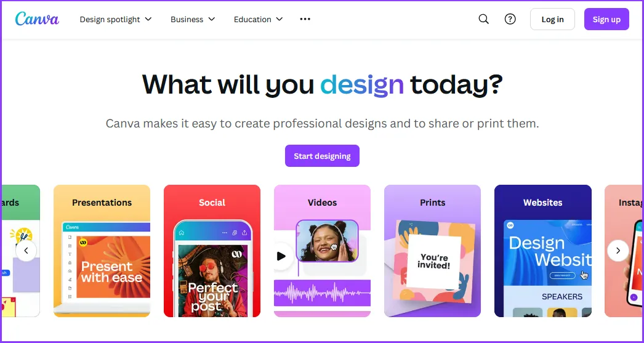This screenshot has width=644, height=343.
Task: Open the search magnifier icon
Action: coord(484,19)
